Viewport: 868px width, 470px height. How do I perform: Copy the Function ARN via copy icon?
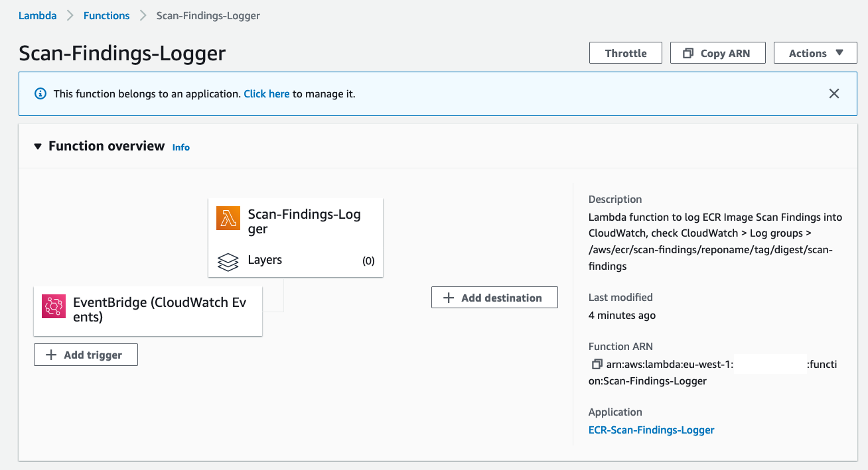tap(597, 364)
